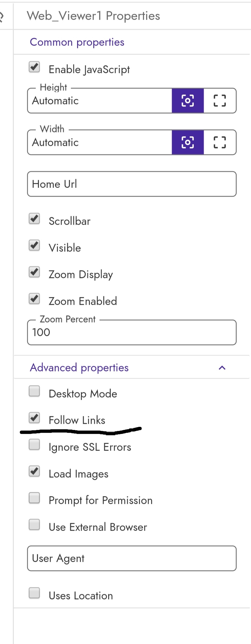Set Height to automatic using the focus icon
The height and width of the screenshot is (644, 251).
click(188, 101)
